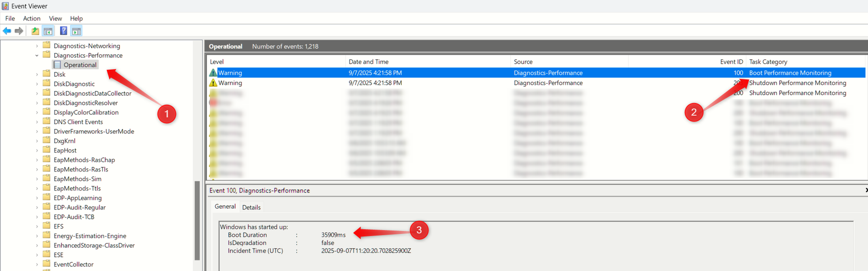868x271 pixels.
Task: Click the blue Help question mark icon
Action: tap(63, 31)
